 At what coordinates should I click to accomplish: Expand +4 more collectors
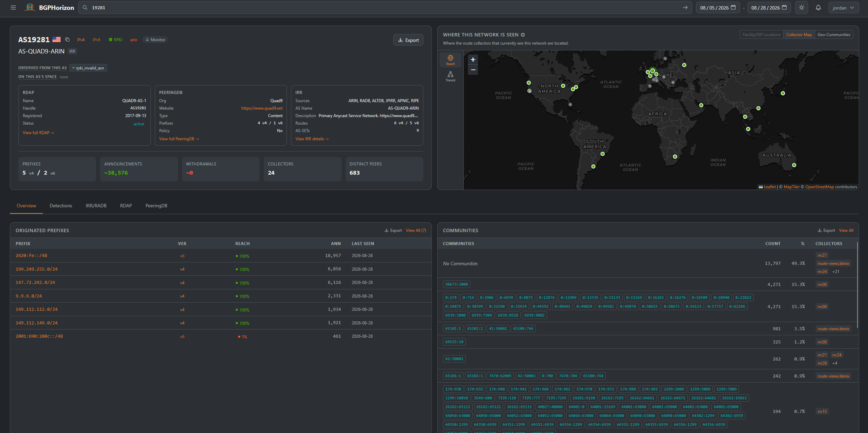(x=835, y=363)
